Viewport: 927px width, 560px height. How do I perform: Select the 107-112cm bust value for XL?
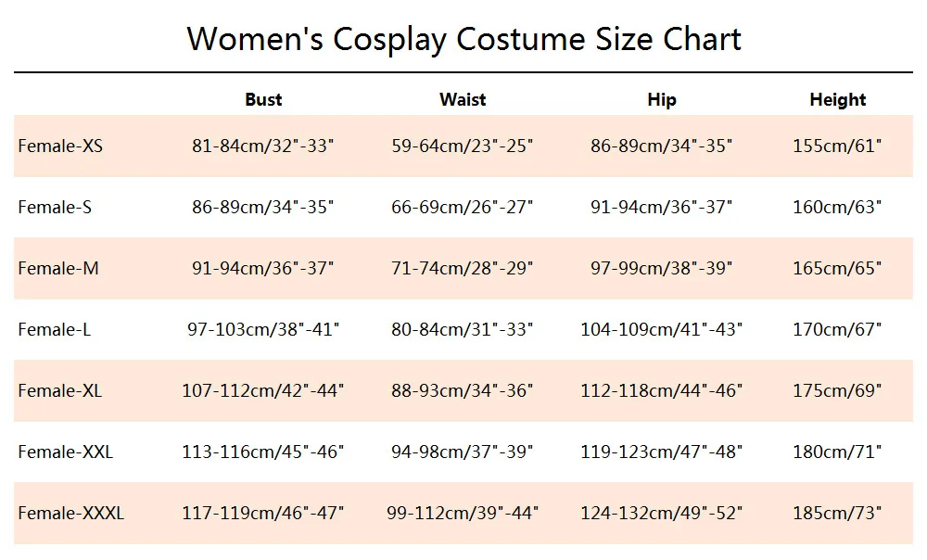(x=262, y=390)
